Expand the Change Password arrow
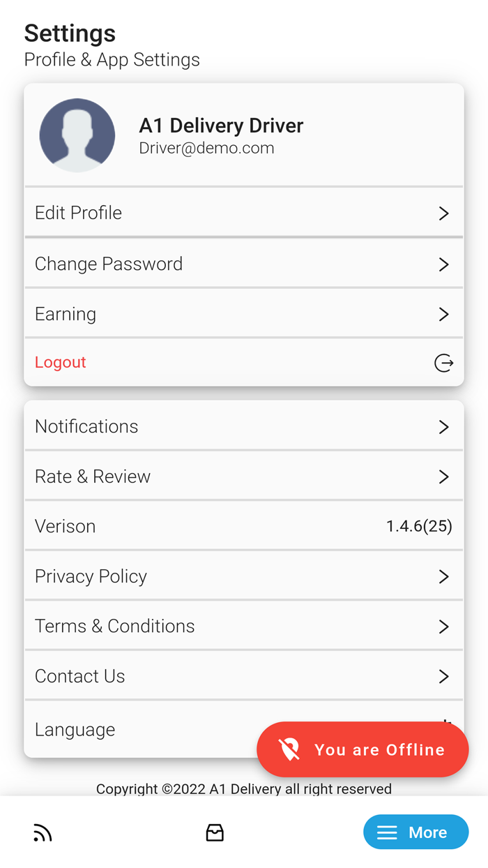488x868 pixels. click(x=443, y=264)
